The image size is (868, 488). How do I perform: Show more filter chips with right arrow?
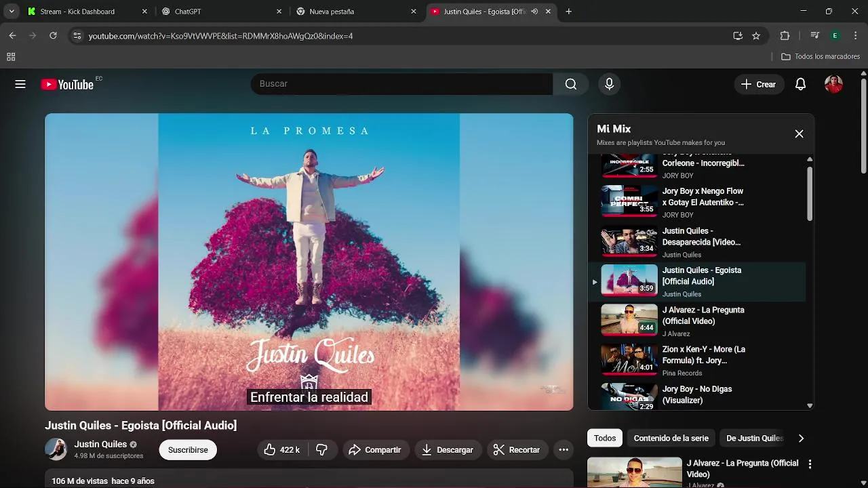point(801,439)
